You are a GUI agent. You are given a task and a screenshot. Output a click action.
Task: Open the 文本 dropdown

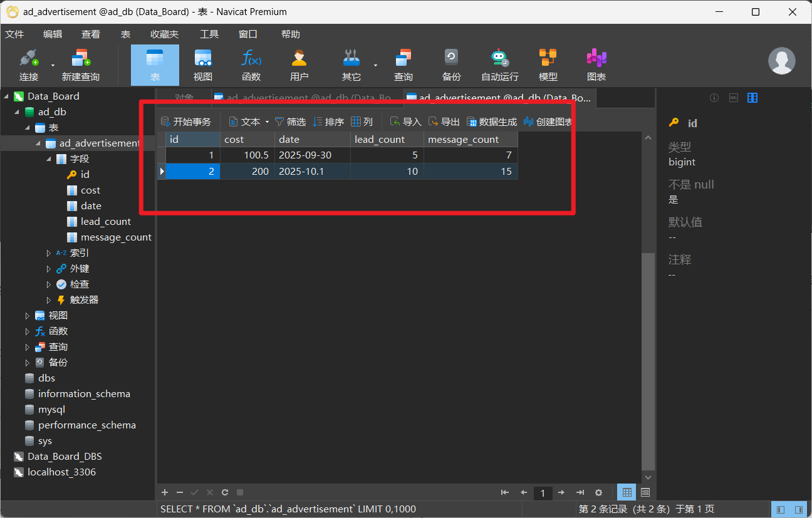(x=249, y=122)
